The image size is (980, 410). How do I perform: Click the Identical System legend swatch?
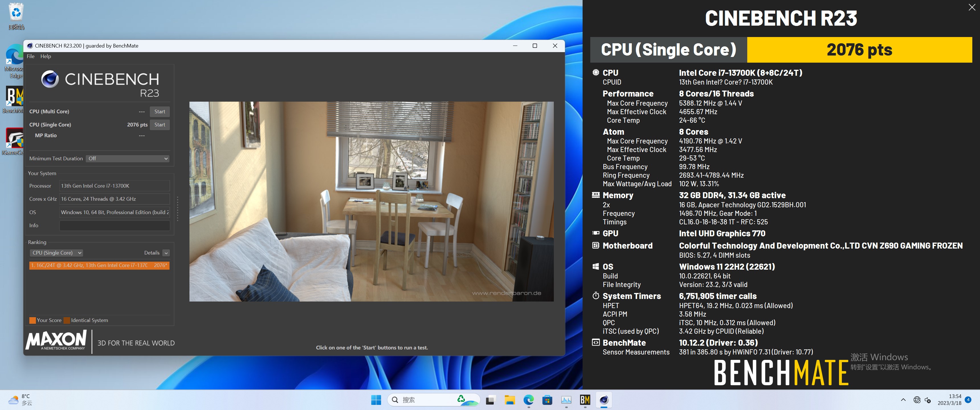click(67, 320)
